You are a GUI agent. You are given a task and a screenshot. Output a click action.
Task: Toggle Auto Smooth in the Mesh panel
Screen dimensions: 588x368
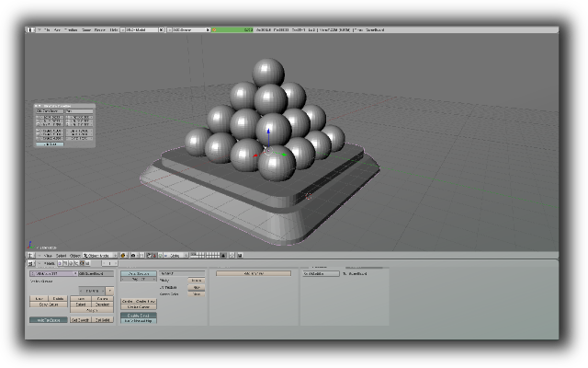[x=138, y=274]
